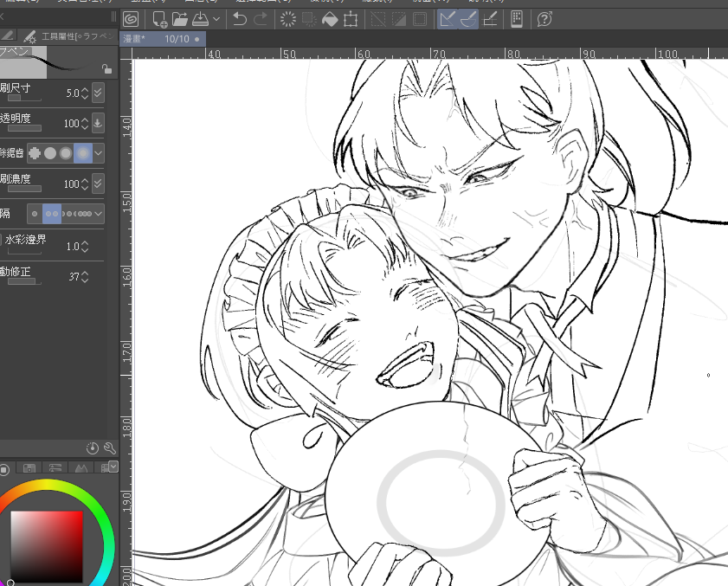Pick a hue on the color wheel ring

pos(98,508)
